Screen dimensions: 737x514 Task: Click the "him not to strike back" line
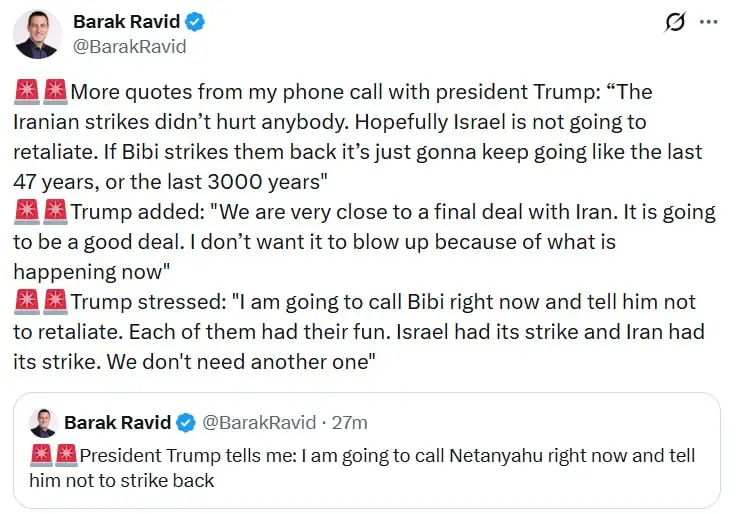click(x=122, y=481)
